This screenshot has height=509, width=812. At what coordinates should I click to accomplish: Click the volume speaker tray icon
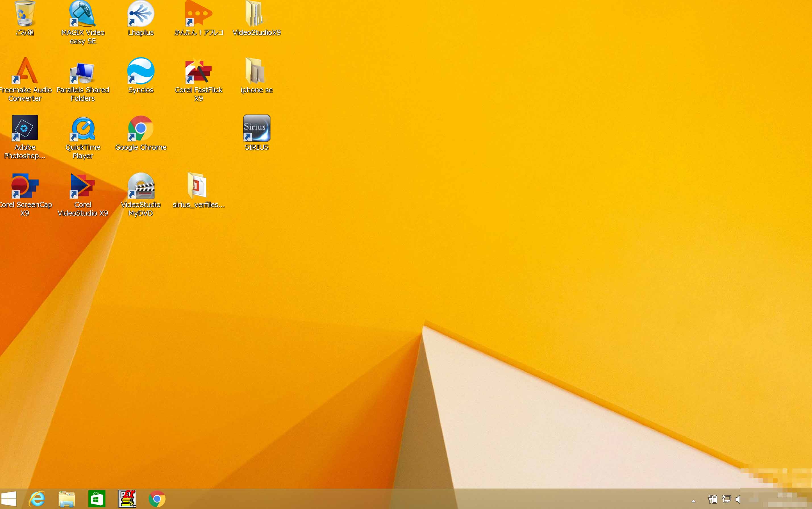pos(738,499)
